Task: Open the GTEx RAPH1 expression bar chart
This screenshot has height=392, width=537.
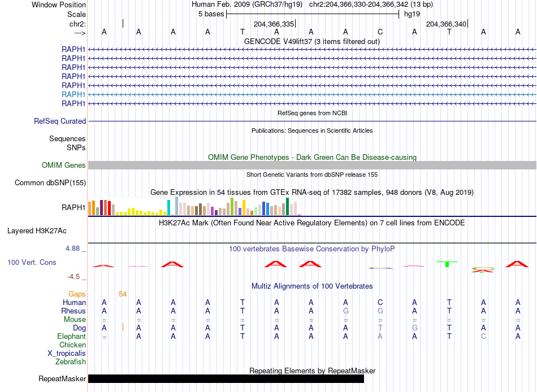Action: [194, 206]
